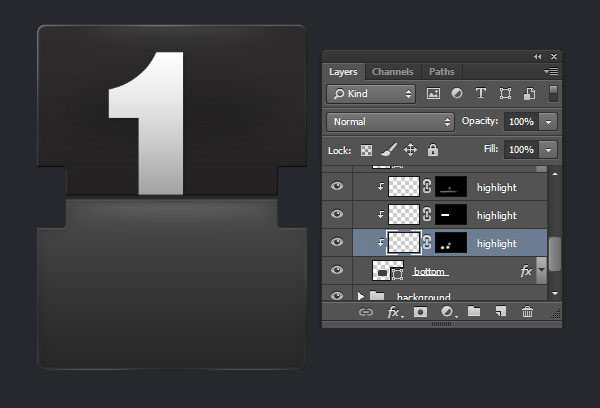This screenshot has height=408, width=600.
Task: Delete layer using the trash icon
Action: [x=528, y=312]
